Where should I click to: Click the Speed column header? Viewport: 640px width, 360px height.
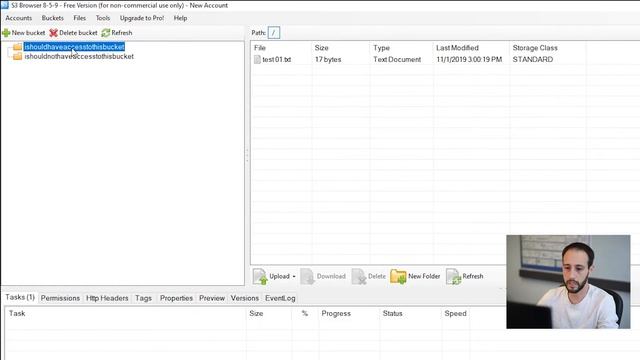coord(456,313)
